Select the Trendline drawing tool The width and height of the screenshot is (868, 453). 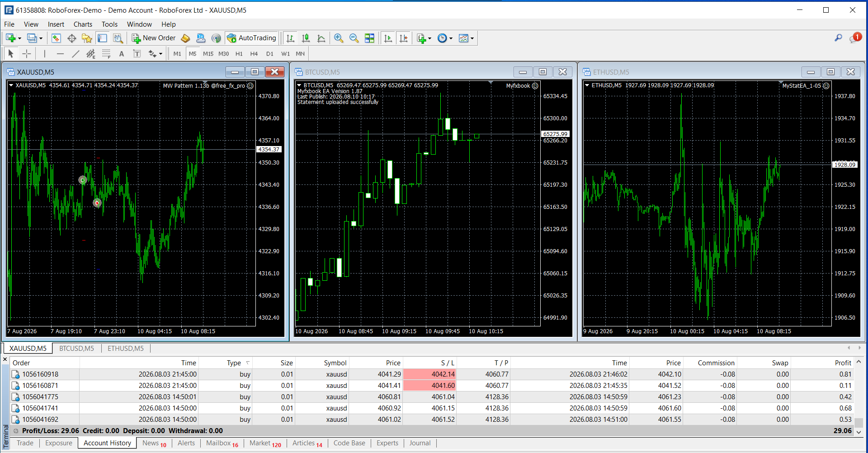pyautogui.click(x=75, y=54)
